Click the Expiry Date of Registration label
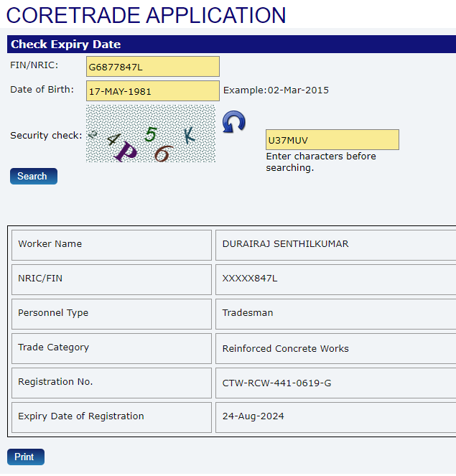 click(80, 416)
